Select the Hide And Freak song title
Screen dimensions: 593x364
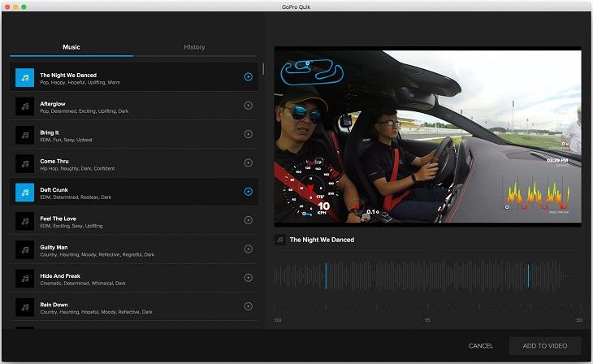click(60, 276)
